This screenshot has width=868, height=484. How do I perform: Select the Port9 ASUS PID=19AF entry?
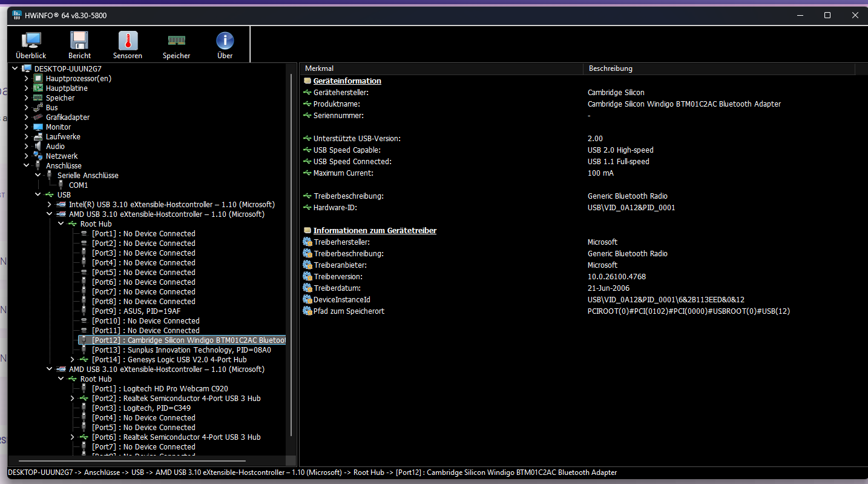[136, 311]
